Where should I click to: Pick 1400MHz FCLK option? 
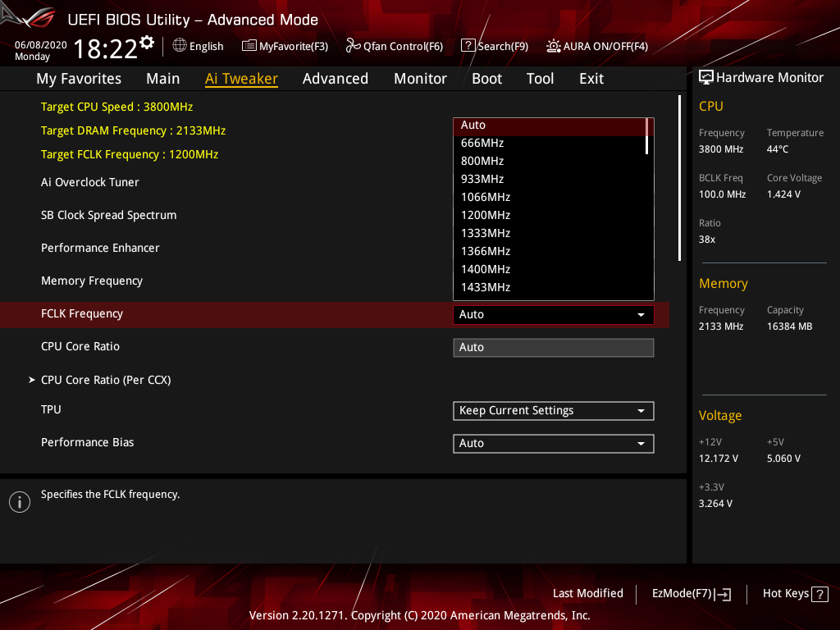[x=550, y=269]
